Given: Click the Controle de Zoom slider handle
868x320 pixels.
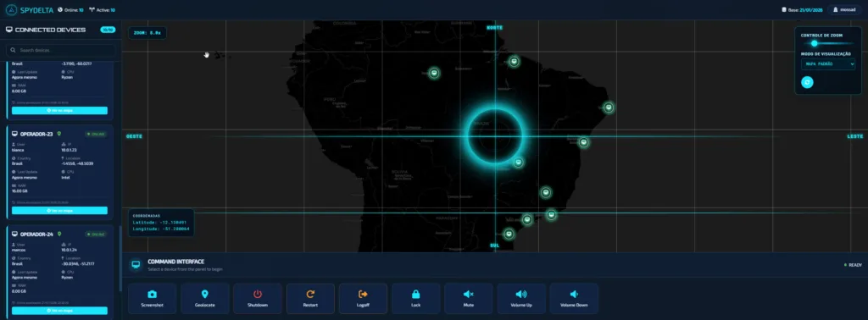Looking at the screenshot, I should pyautogui.click(x=815, y=43).
